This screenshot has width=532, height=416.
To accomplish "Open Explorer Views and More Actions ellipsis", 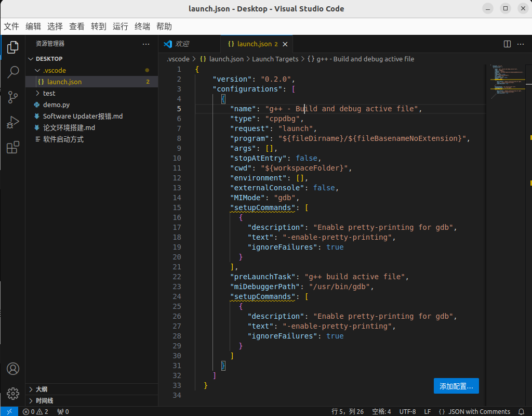I will tap(146, 44).
